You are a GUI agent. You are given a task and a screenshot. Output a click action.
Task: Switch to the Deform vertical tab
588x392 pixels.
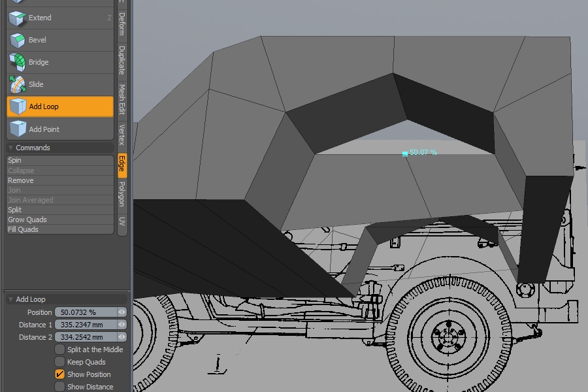coord(122,24)
